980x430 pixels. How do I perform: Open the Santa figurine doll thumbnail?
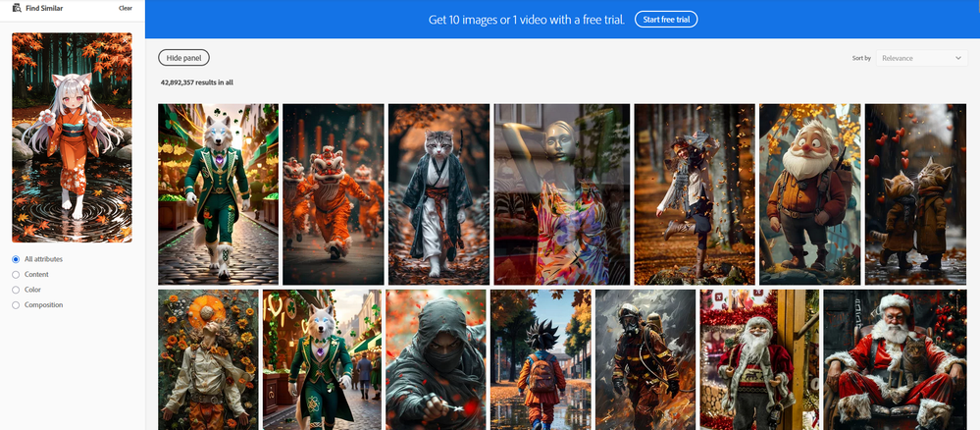pos(759,359)
